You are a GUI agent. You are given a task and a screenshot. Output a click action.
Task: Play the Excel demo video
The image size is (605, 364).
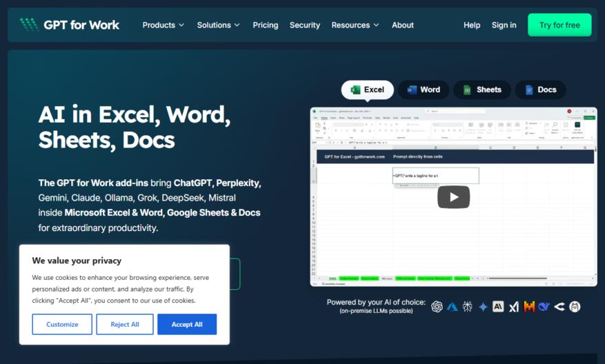pos(453,197)
